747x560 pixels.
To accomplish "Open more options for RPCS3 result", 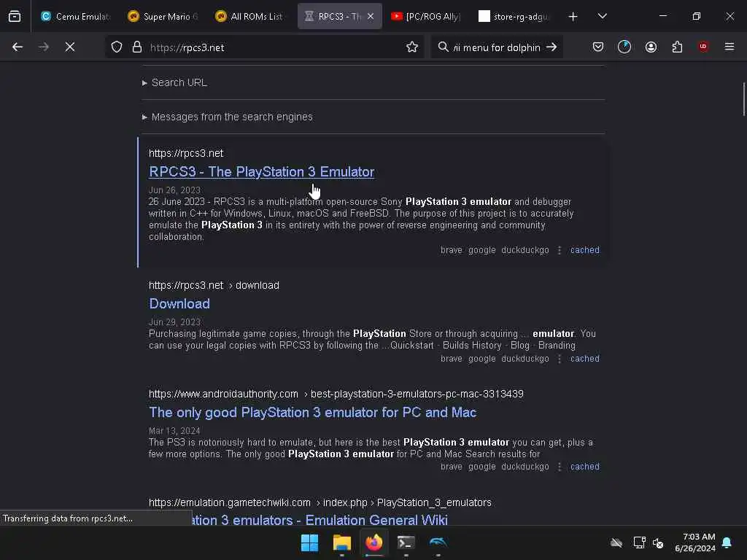I will pyautogui.click(x=560, y=250).
